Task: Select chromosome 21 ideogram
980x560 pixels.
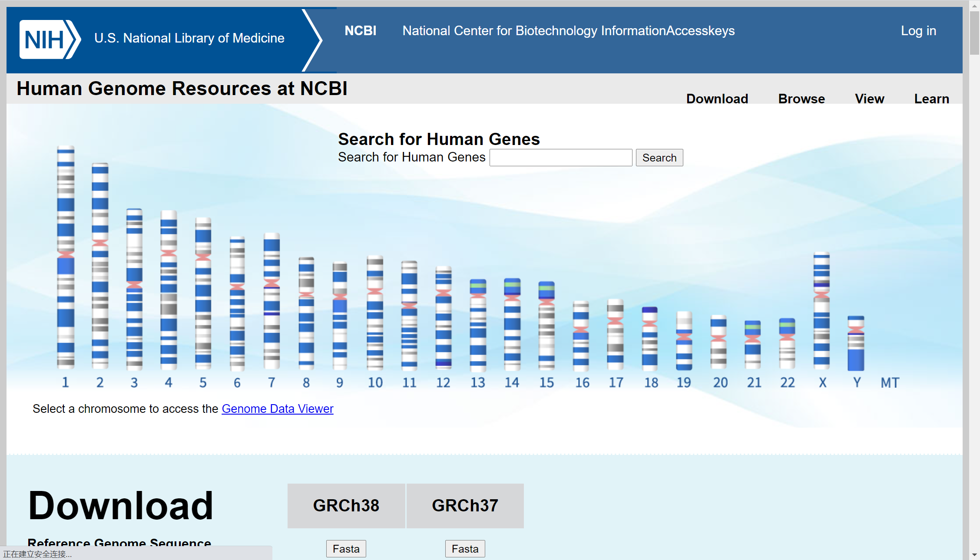Action: (753, 345)
